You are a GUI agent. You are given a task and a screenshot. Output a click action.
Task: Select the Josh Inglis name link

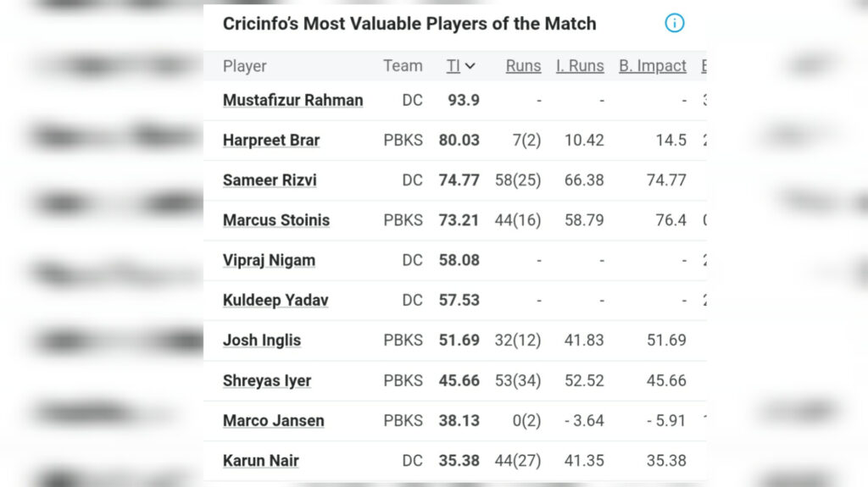pyautogui.click(x=262, y=340)
